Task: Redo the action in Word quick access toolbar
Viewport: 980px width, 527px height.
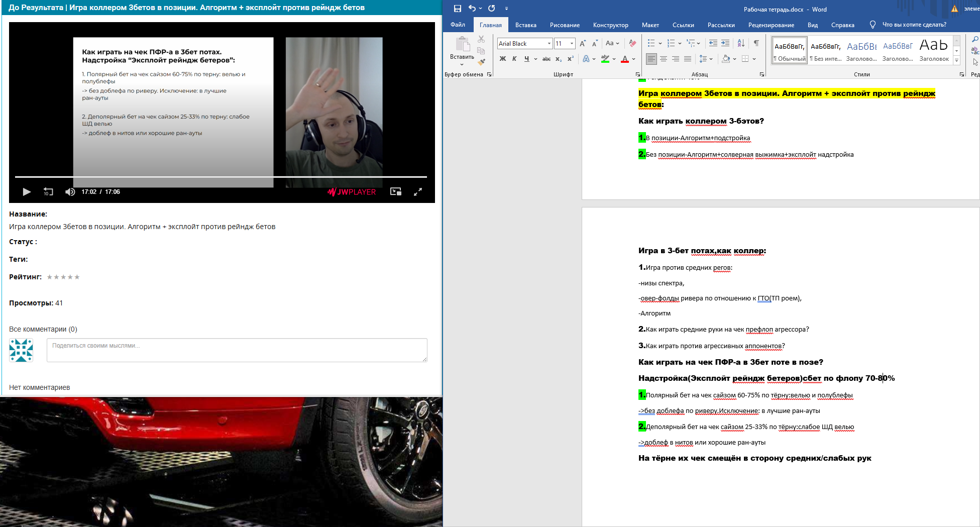Action: coord(491,9)
